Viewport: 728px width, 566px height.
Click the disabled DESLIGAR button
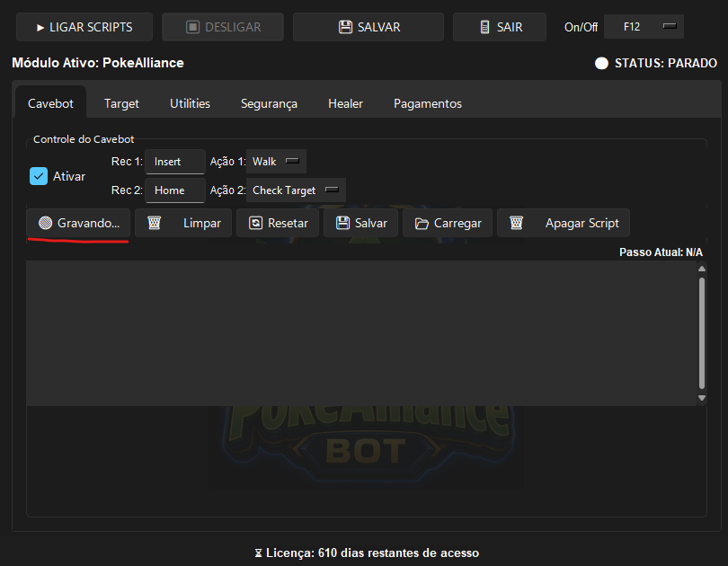tap(223, 27)
